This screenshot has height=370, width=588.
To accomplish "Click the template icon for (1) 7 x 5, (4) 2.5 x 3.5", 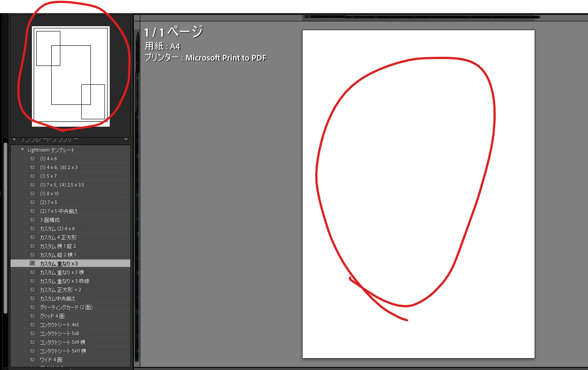I will coord(32,185).
